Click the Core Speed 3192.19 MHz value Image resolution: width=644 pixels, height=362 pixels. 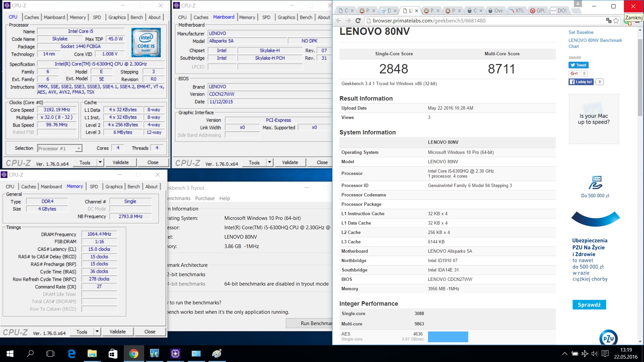[x=57, y=110]
